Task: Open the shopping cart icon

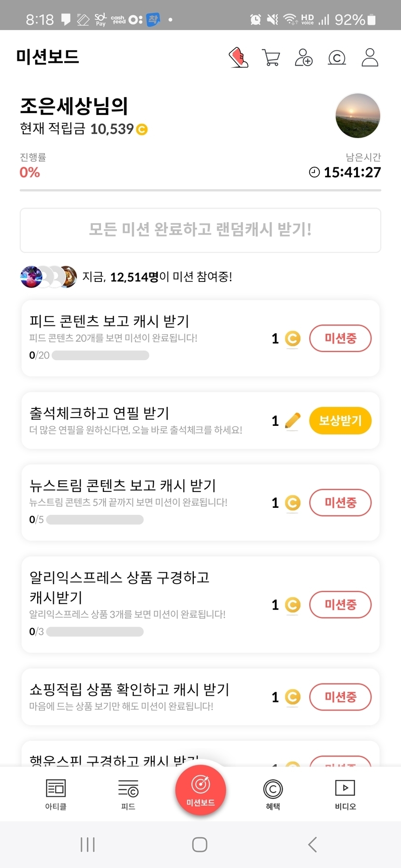Action: [271, 57]
